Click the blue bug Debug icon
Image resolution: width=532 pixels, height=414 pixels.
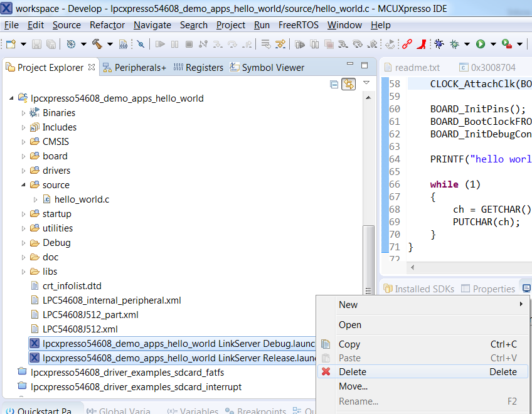point(439,44)
